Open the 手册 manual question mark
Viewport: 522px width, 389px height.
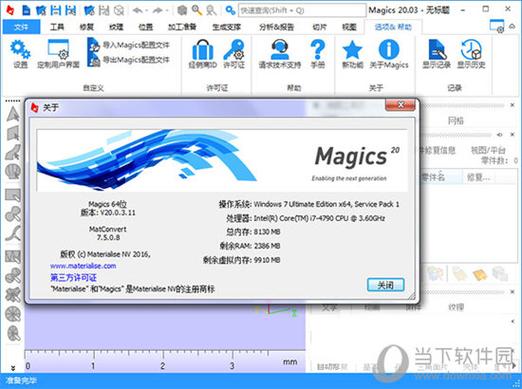pos(317,53)
